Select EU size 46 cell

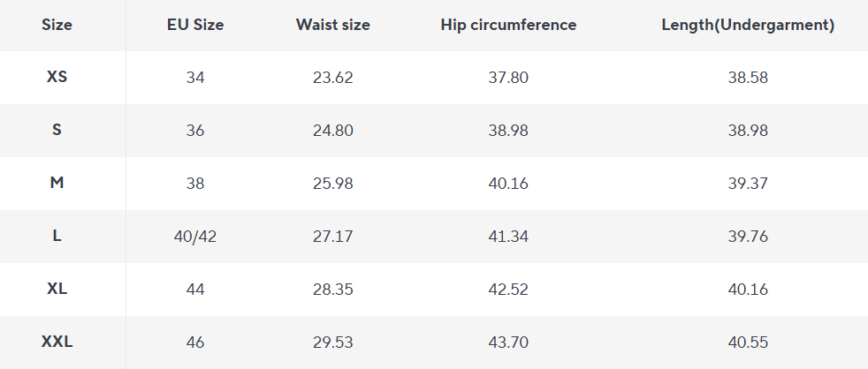coord(195,342)
